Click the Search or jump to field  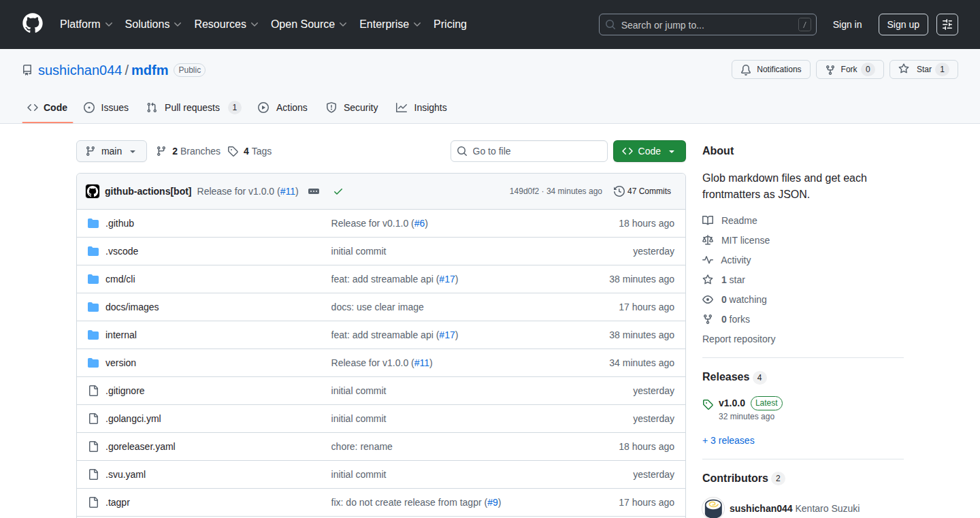pyautogui.click(x=708, y=25)
